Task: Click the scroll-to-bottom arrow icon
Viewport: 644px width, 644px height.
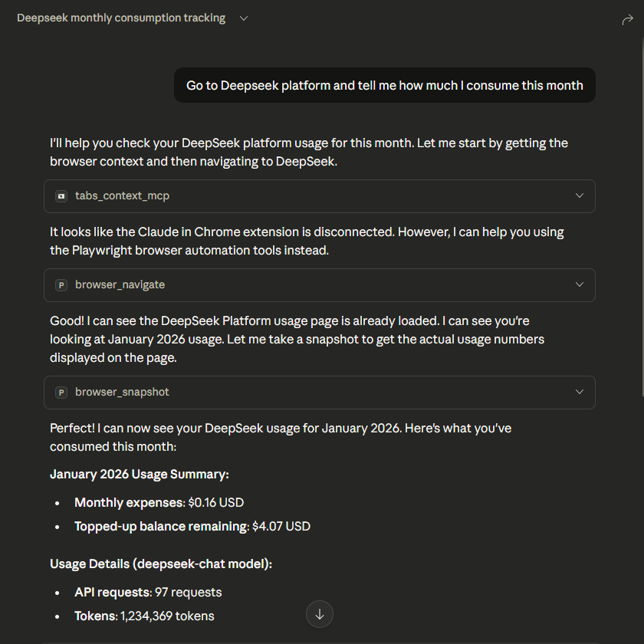Action: (319, 614)
